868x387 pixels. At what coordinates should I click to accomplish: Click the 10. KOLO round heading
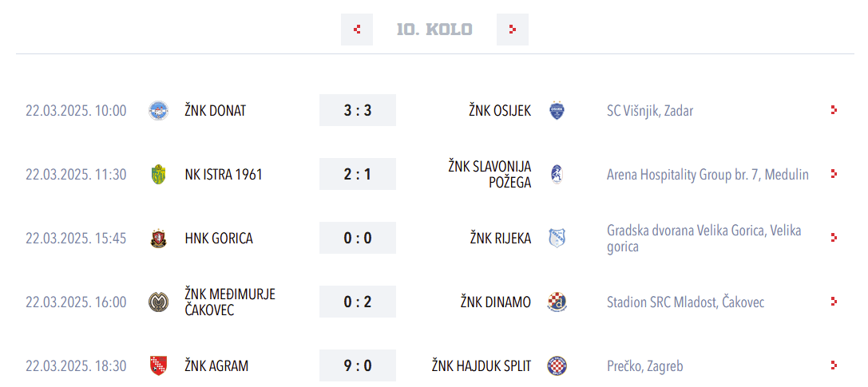click(434, 30)
